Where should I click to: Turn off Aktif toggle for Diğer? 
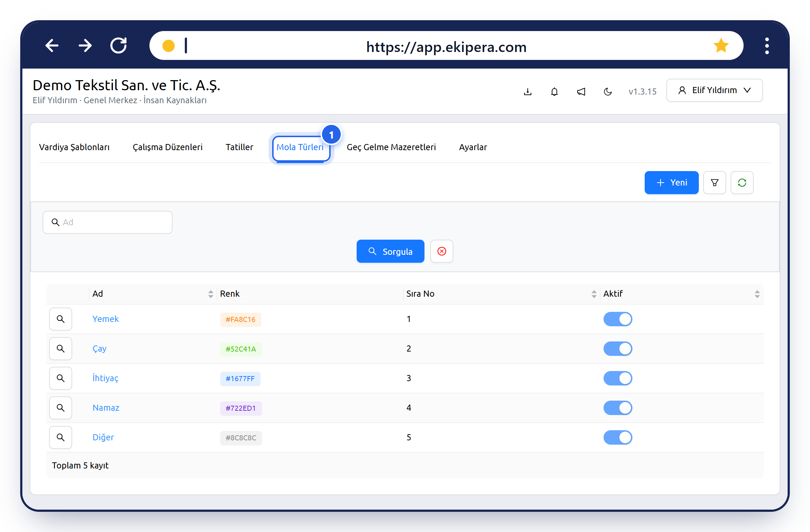618,437
